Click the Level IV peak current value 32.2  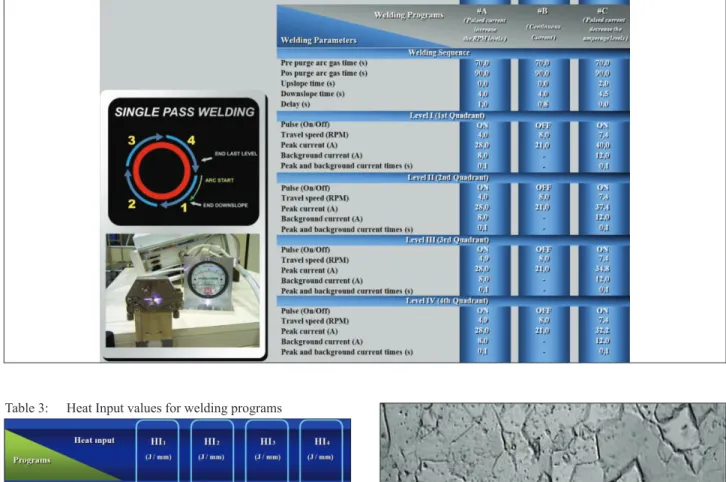click(x=603, y=331)
